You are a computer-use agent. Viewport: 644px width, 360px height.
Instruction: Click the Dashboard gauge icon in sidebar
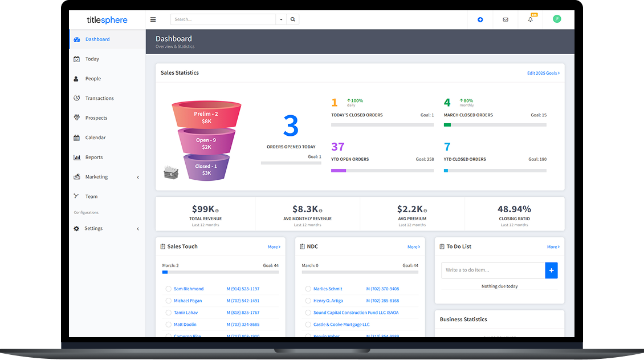pyautogui.click(x=77, y=39)
